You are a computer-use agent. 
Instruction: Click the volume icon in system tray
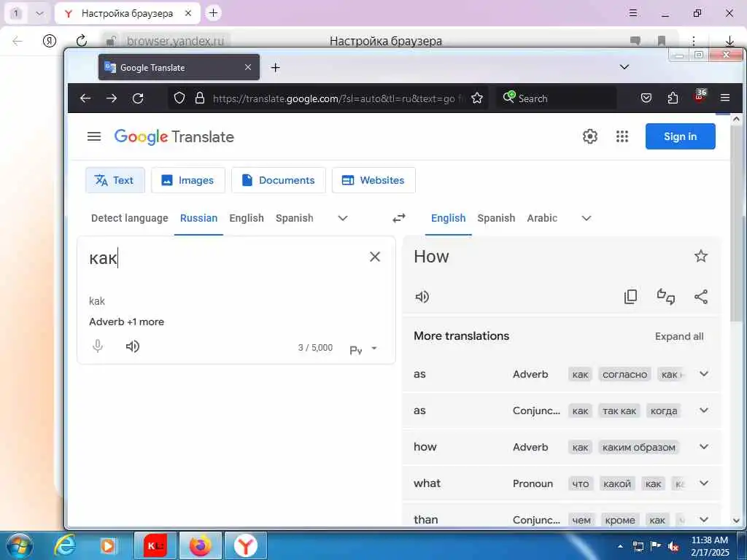coord(673,546)
